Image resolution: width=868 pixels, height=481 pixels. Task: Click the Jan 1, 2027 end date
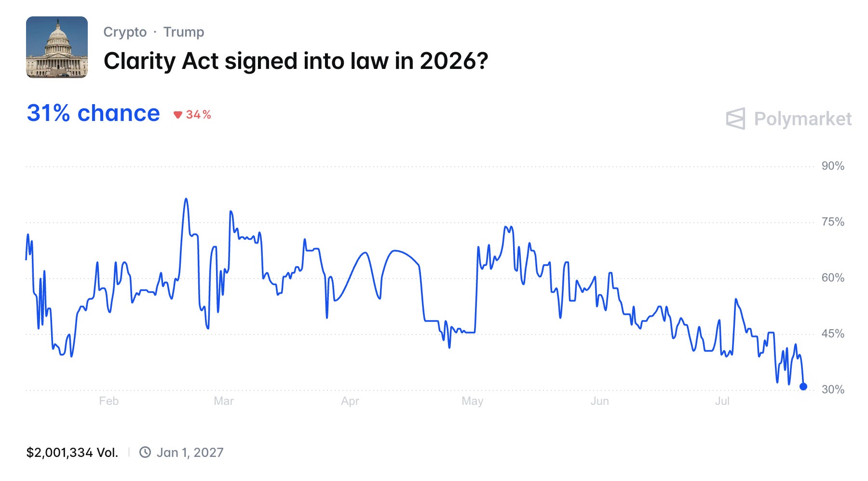tap(190, 453)
